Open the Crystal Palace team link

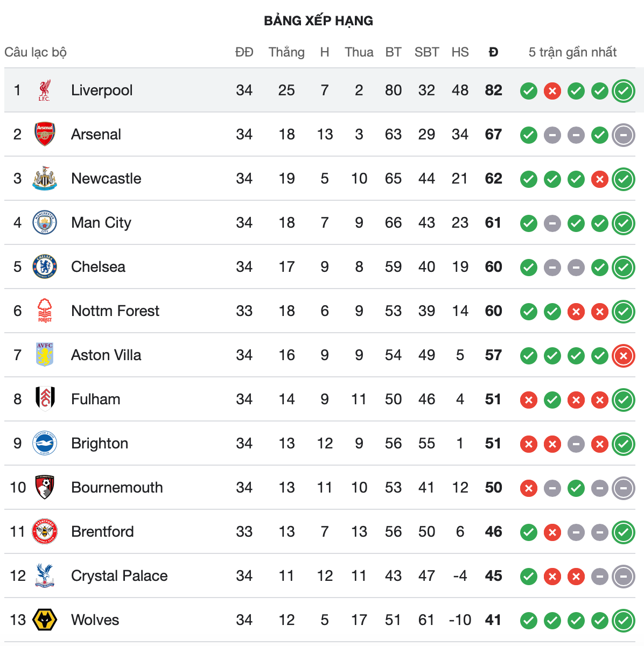tap(120, 576)
